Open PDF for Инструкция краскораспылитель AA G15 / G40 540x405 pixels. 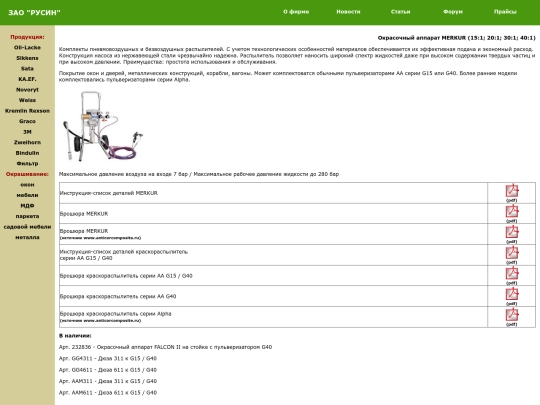click(x=512, y=252)
